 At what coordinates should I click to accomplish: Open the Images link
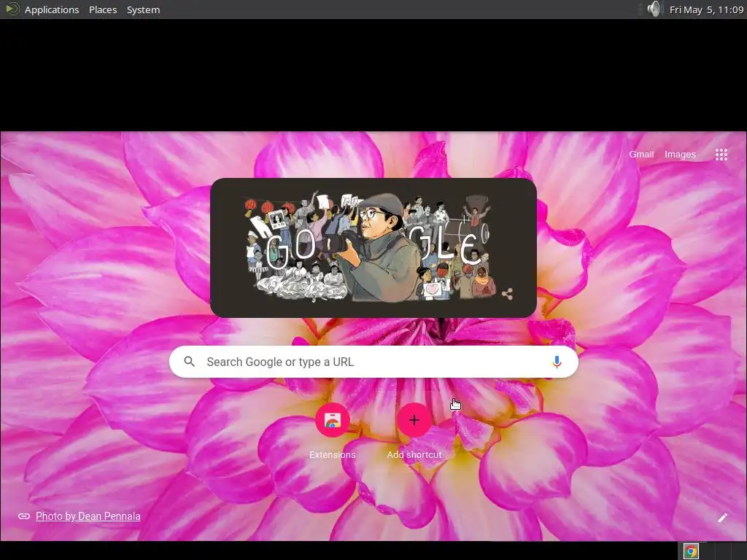click(x=681, y=155)
